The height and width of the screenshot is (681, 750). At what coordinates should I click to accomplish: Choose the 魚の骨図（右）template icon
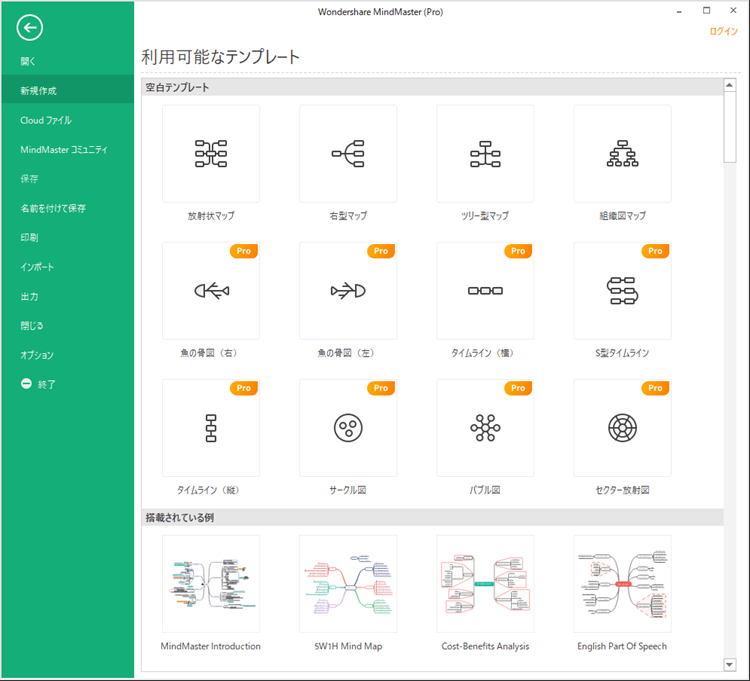pyautogui.click(x=211, y=290)
